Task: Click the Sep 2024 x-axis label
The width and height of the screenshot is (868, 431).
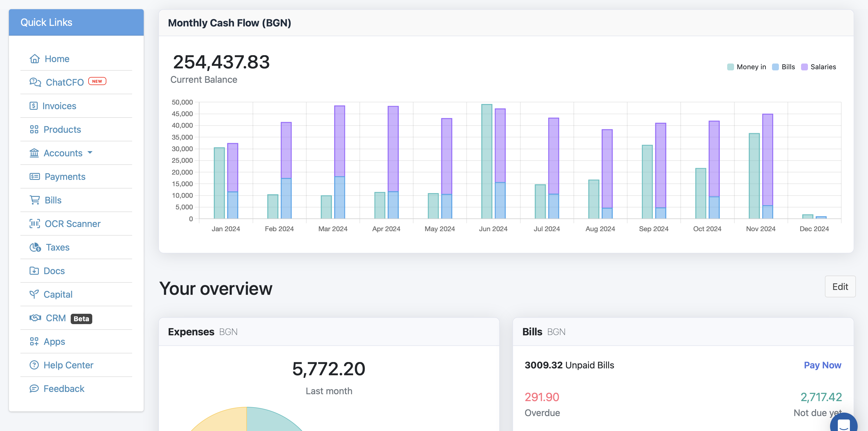Action: coord(653,229)
